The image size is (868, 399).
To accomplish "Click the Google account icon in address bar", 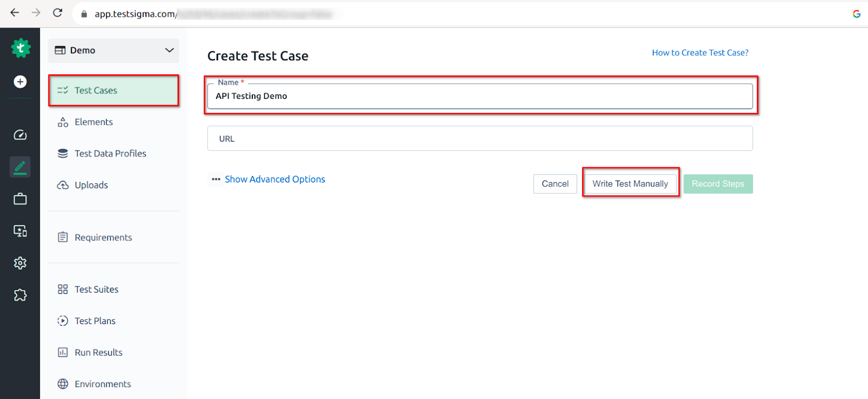I will (857, 14).
